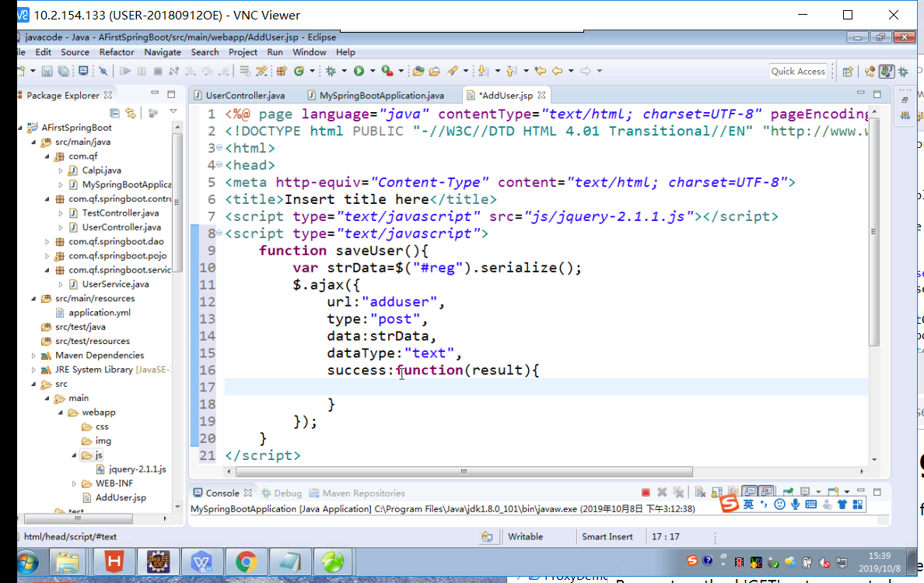924x583 pixels.
Task: Click the Back navigation arrow icon
Action: (x=557, y=72)
